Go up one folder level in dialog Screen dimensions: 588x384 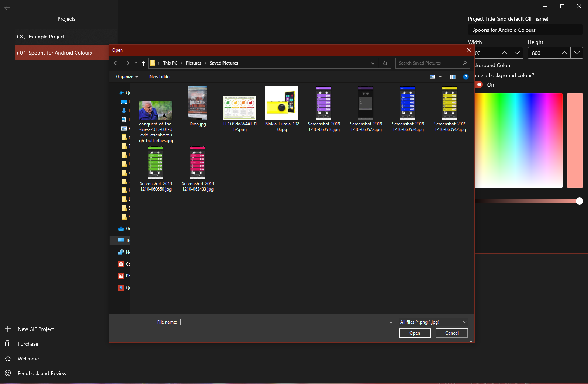tap(143, 63)
